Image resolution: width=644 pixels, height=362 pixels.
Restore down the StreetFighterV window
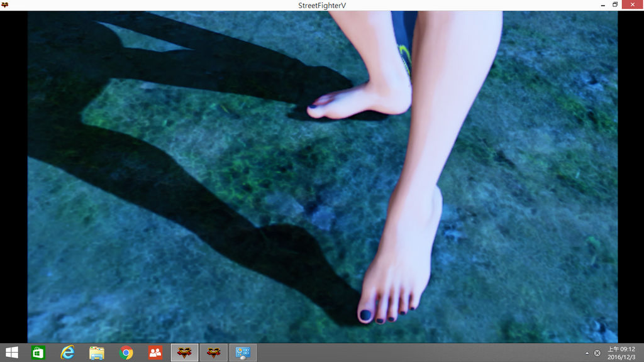pyautogui.click(x=615, y=5)
